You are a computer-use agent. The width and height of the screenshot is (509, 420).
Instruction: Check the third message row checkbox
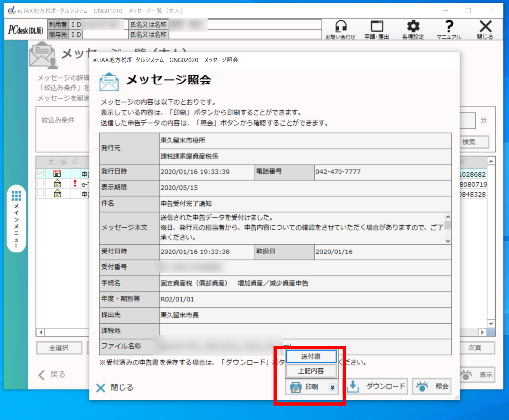pos(40,193)
